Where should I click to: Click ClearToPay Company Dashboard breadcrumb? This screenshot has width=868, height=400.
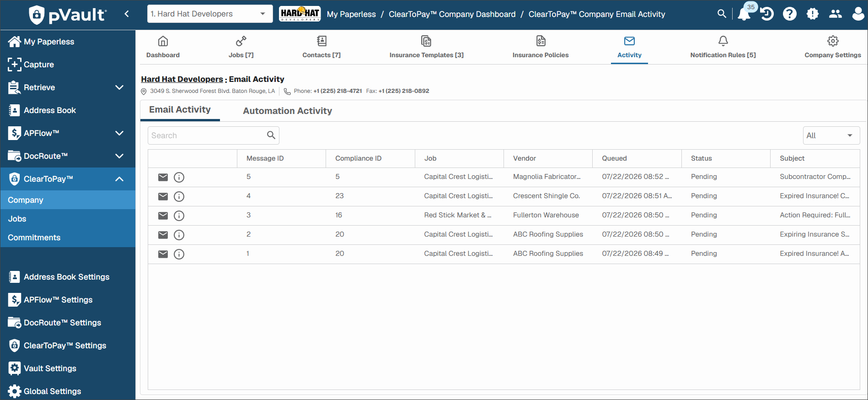452,14
